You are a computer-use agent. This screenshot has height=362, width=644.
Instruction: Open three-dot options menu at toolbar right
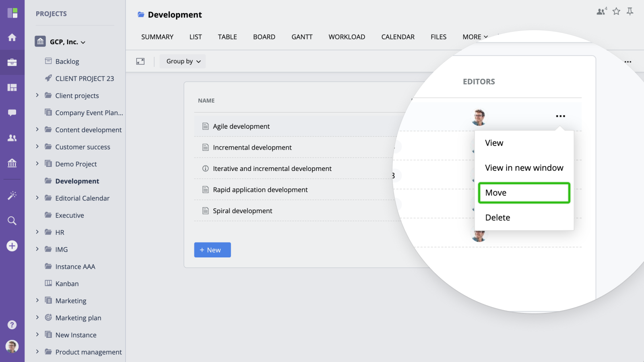tap(628, 62)
